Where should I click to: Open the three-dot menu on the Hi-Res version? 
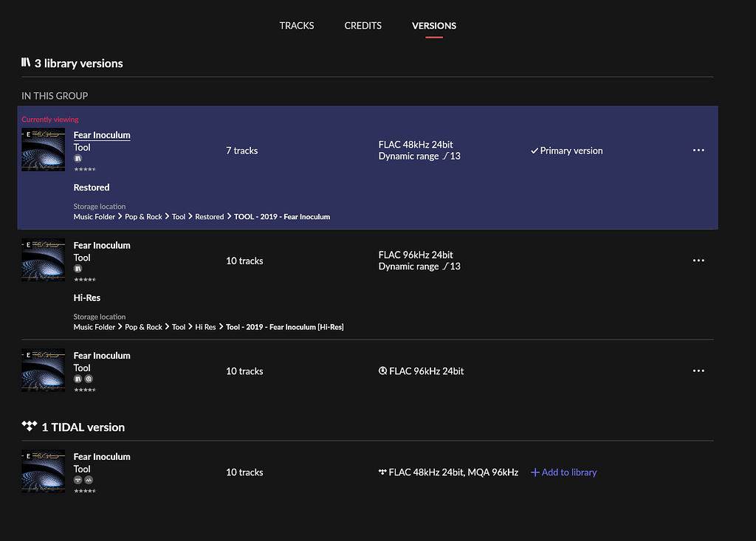(698, 260)
